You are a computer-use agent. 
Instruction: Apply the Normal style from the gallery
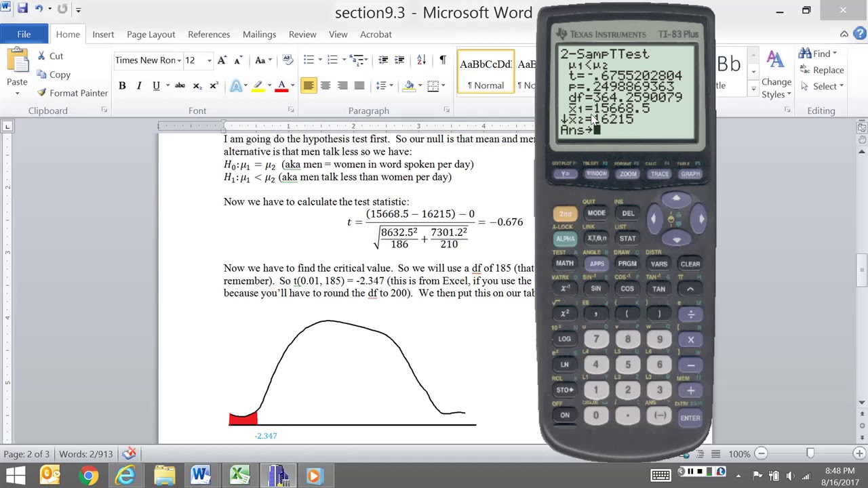click(486, 72)
